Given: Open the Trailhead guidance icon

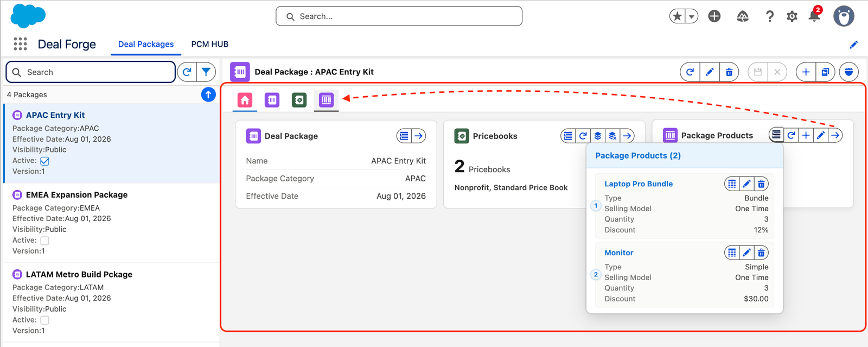Looking at the screenshot, I should 743,16.
